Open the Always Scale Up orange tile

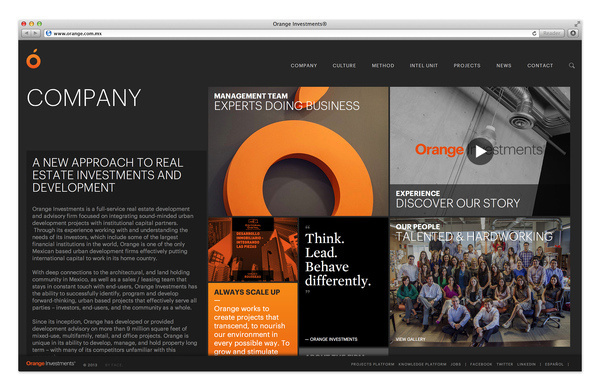(253, 319)
